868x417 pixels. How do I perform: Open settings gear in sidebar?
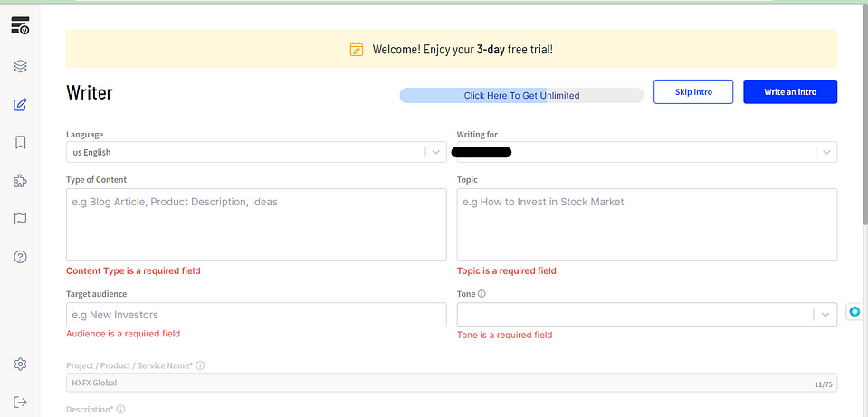(20, 364)
